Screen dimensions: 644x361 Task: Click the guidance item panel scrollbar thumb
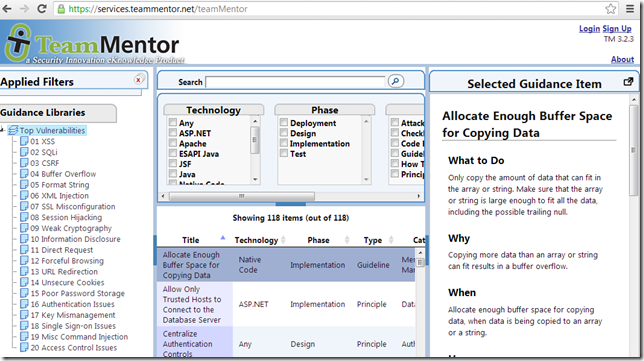634,150
